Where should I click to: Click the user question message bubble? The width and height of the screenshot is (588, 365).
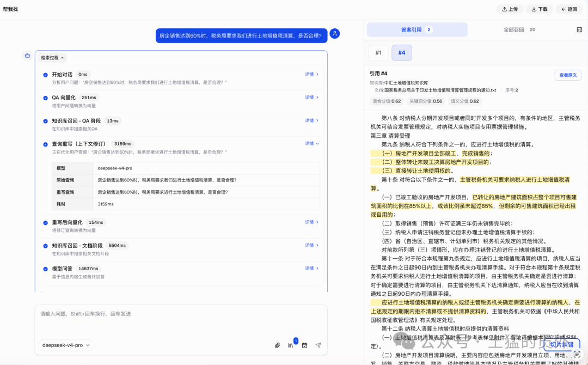241,35
